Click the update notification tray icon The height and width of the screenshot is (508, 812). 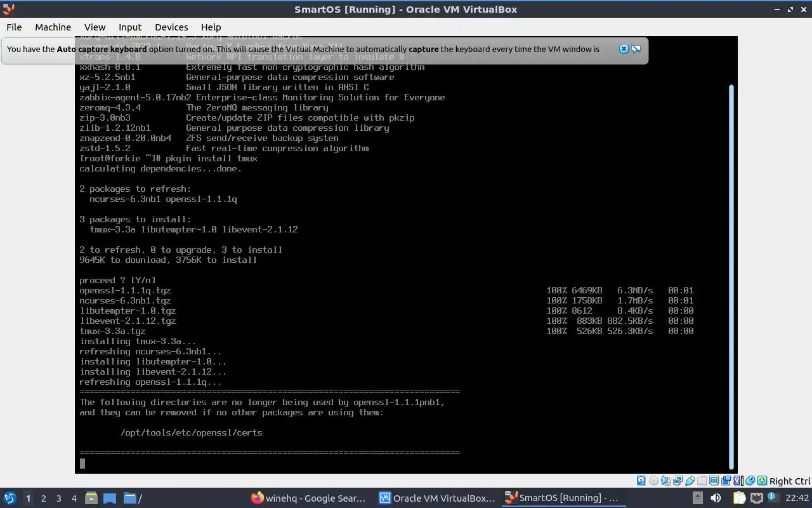tap(773, 497)
